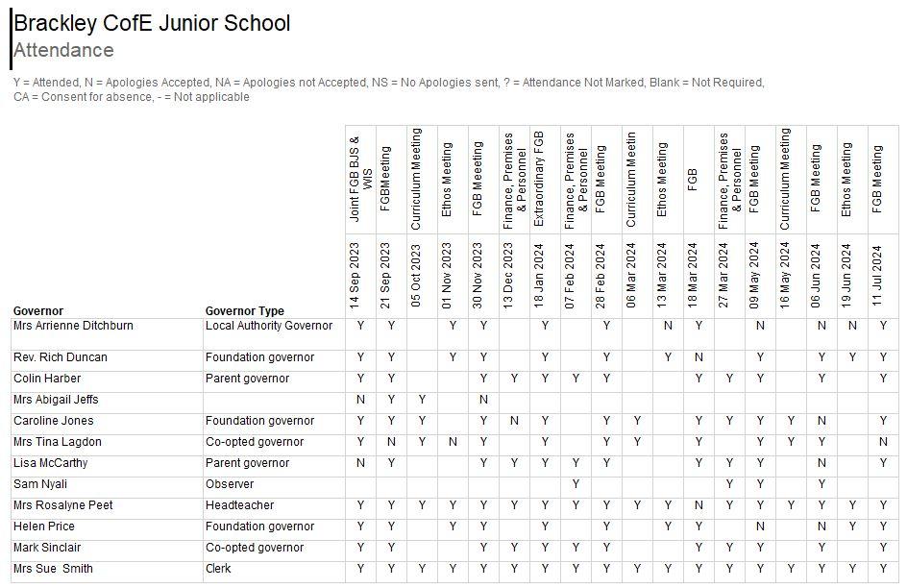The image size is (907, 588).
Task: Click the Headteacher governor type cell
Action: 239,505
